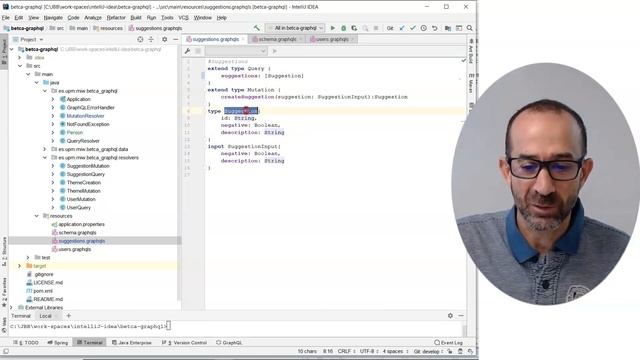Open the Navigate menu

coord(53,18)
